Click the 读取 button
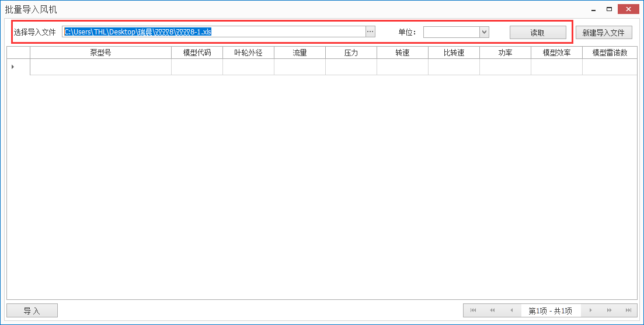 (538, 33)
